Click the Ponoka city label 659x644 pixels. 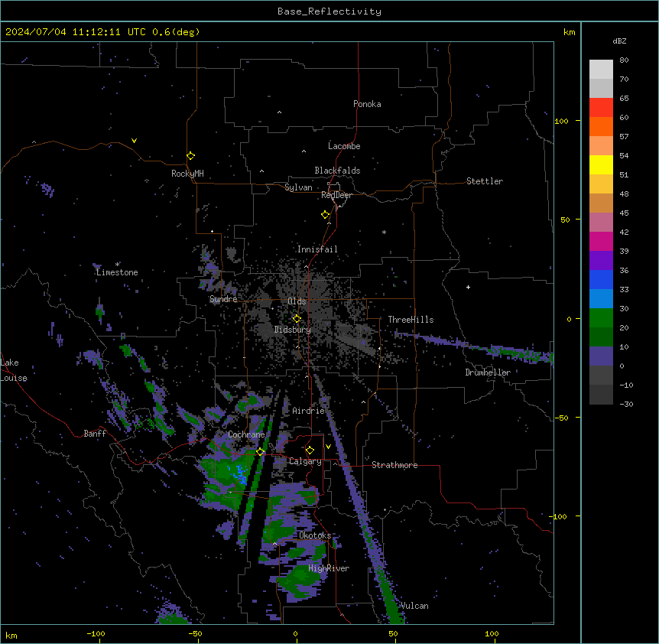coord(367,104)
